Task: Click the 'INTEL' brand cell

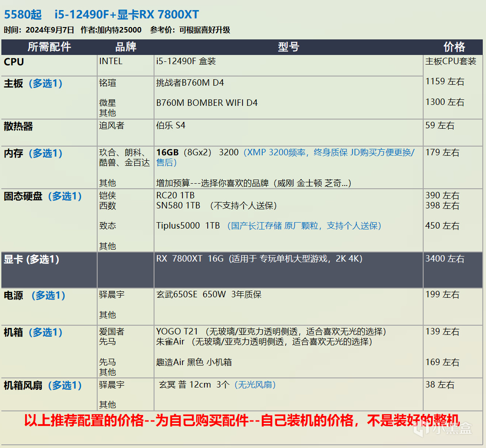Action: coord(110,61)
